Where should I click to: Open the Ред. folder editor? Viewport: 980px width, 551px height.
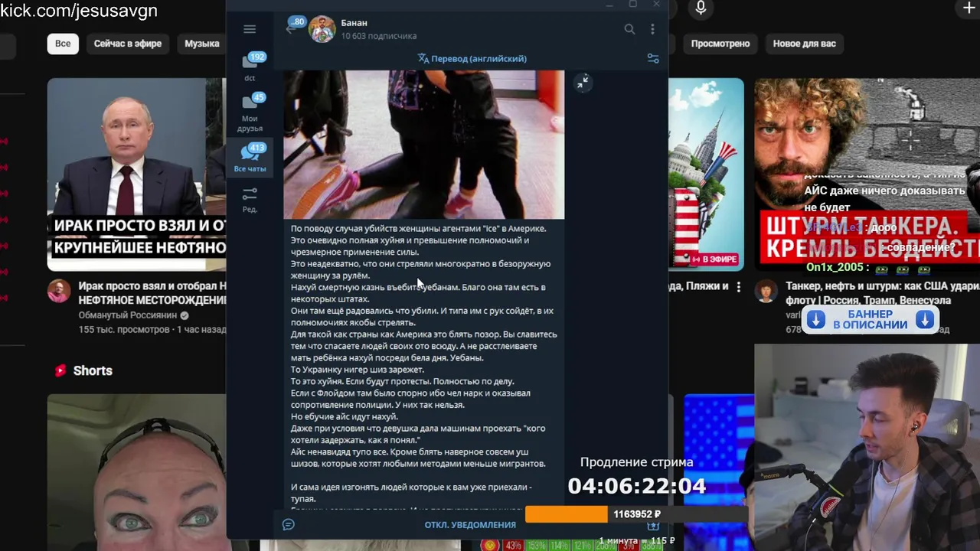click(250, 200)
